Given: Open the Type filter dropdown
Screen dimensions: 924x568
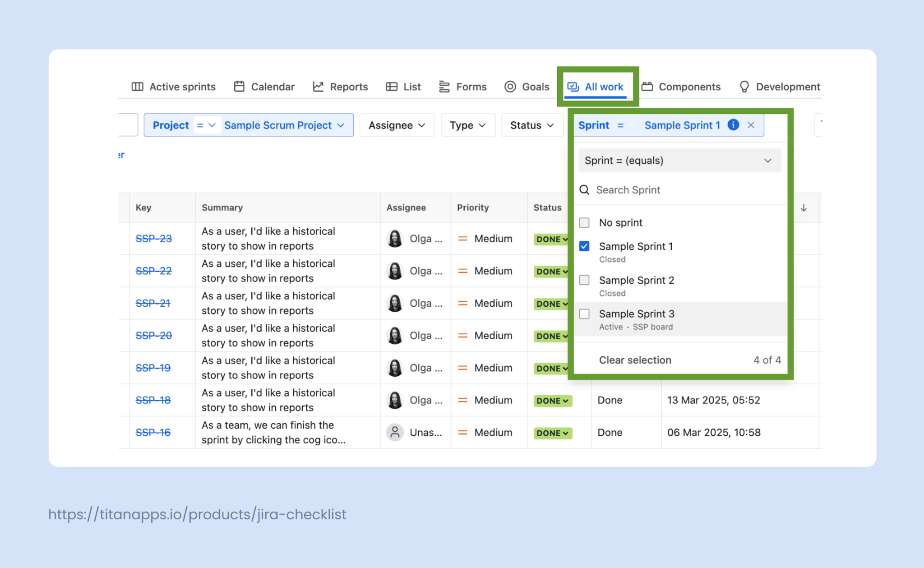Looking at the screenshot, I should point(468,125).
